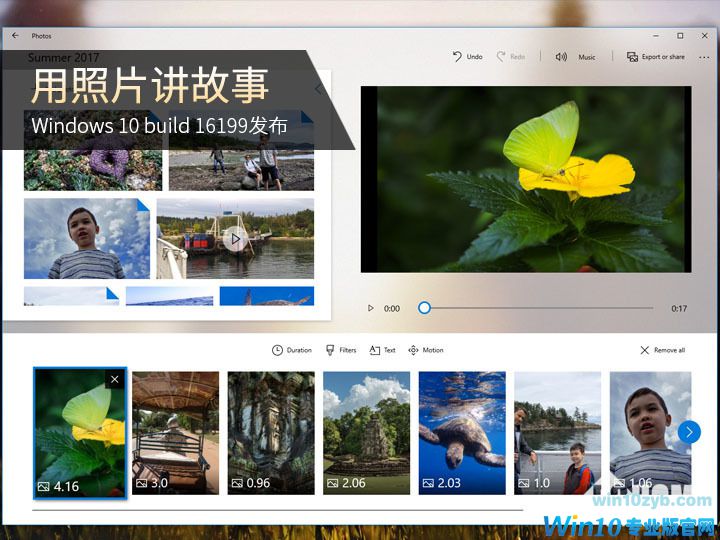Collapse the project library panel chevron
Screen dimensions: 720x540
click(319, 89)
